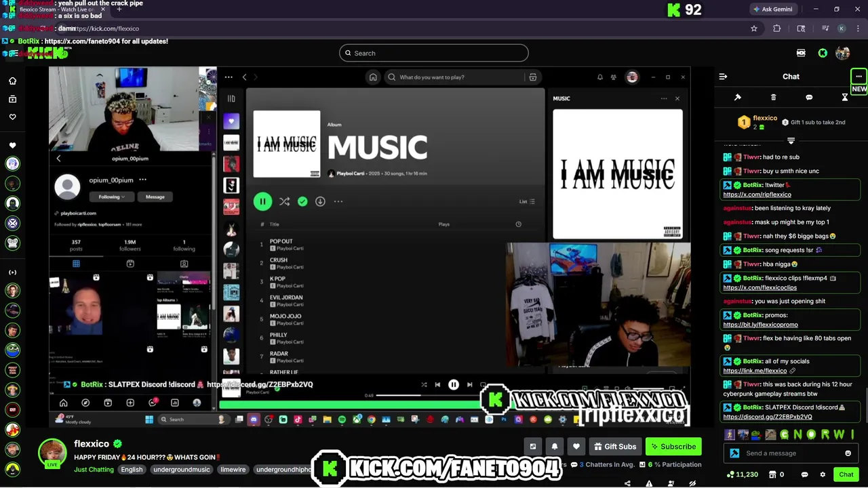Screen dimensions: 868x488
Task: Switch to Instagram posts grid tab
Action: point(76,264)
